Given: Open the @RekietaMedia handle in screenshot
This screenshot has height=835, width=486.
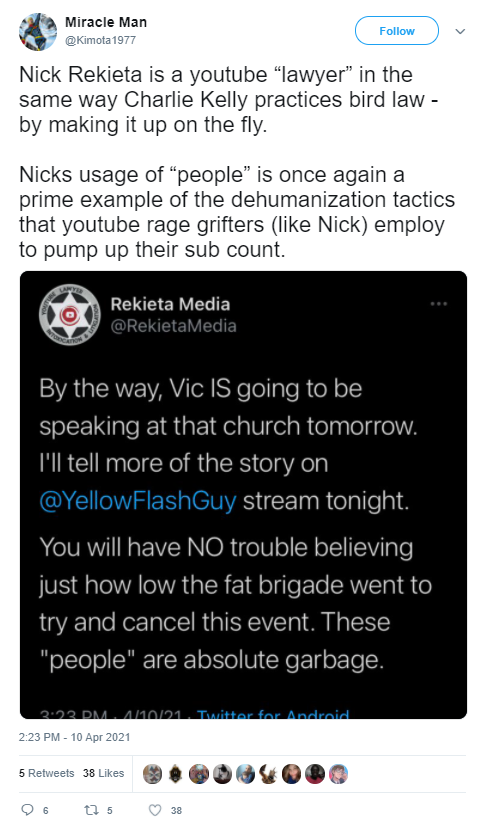Looking at the screenshot, I should 174,325.
